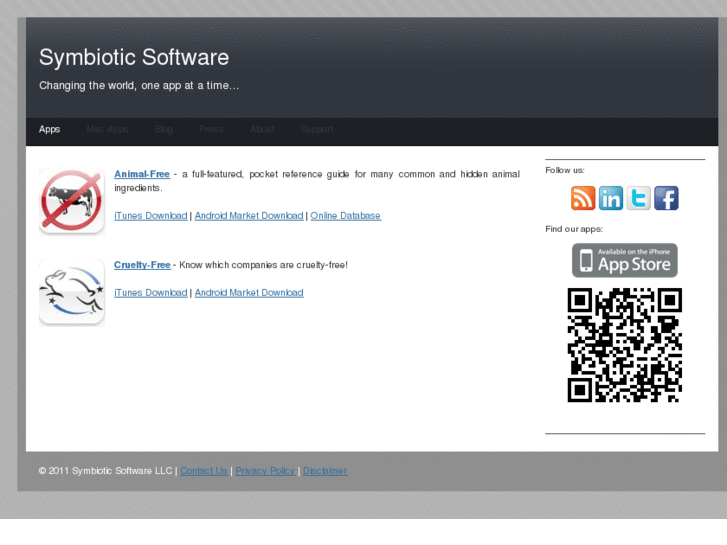
Task: Click iTunes Download for Cruelty-Free
Action: [x=151, y=293]
